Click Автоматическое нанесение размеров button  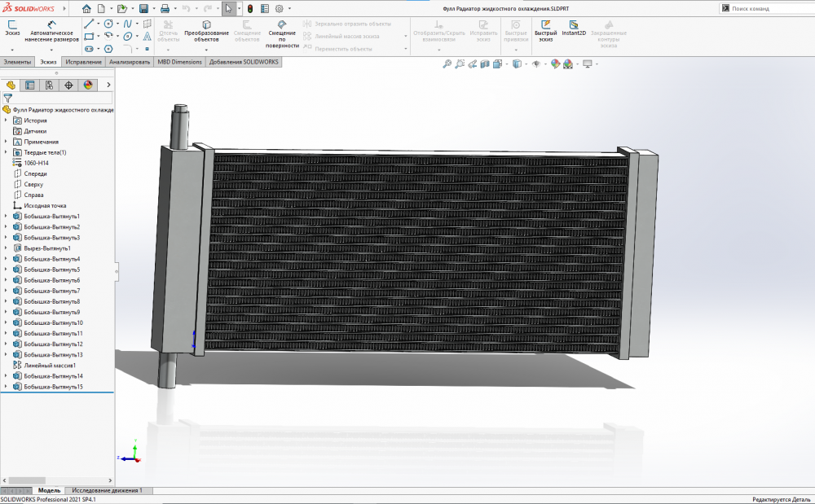(x=52, y=30)
